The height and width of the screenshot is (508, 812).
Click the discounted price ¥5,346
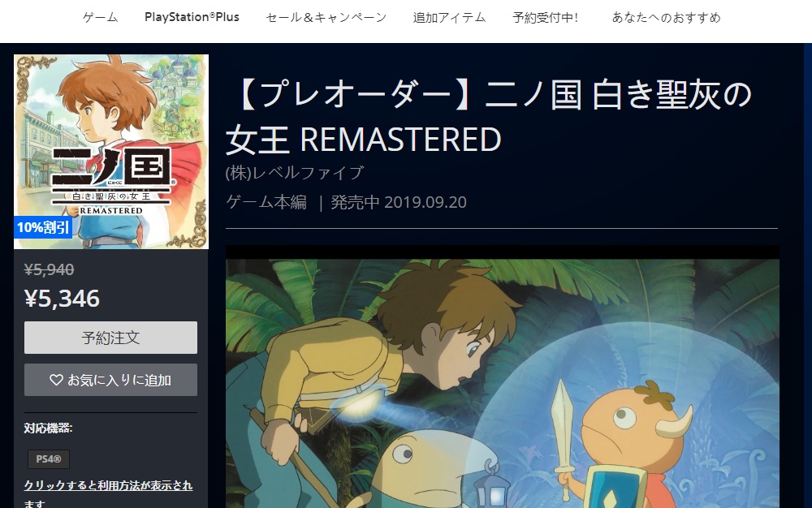click(x=63, y=299)
